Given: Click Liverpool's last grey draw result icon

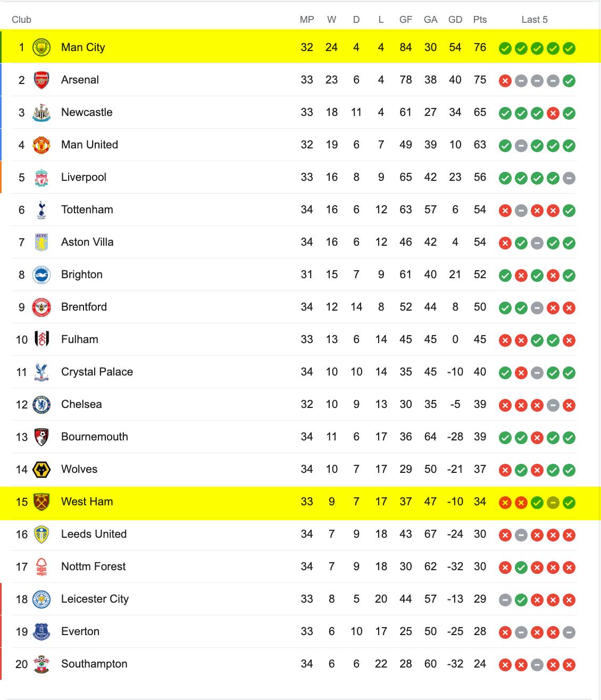Looking at the screenshot, I should click(569, 178).
